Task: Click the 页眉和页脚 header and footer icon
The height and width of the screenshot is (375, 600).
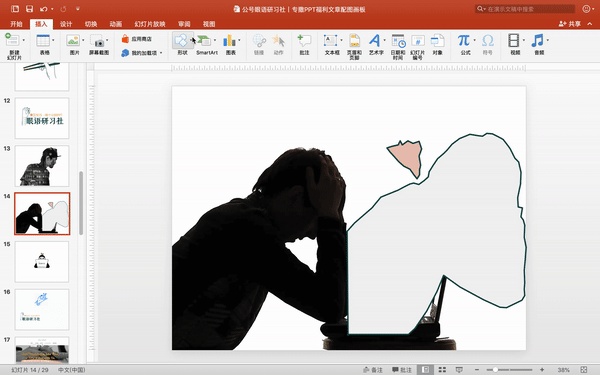Action: click(354, 41)
